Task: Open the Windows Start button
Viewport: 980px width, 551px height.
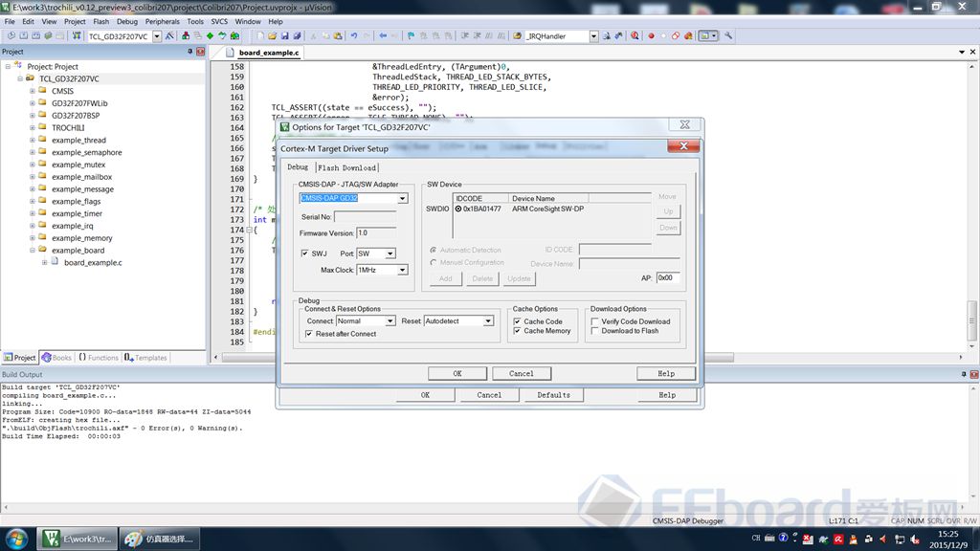Action: pyautogui.click(x=15, y=539)
